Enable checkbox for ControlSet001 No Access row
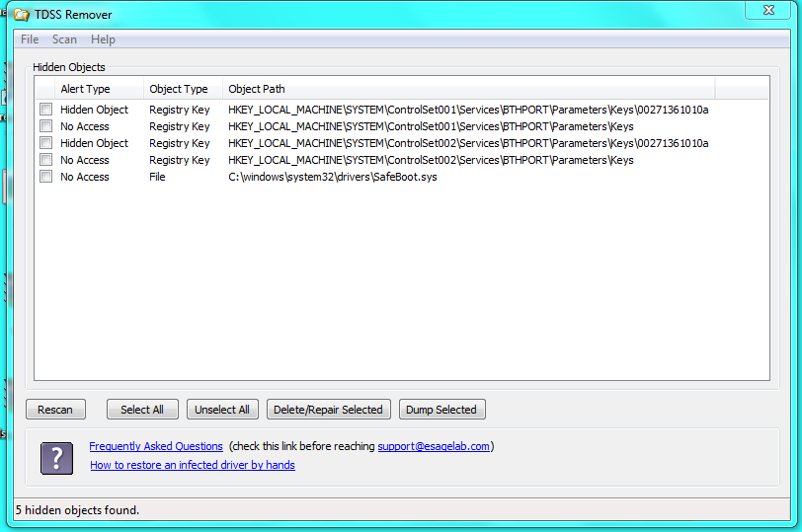 coord(45,126)
